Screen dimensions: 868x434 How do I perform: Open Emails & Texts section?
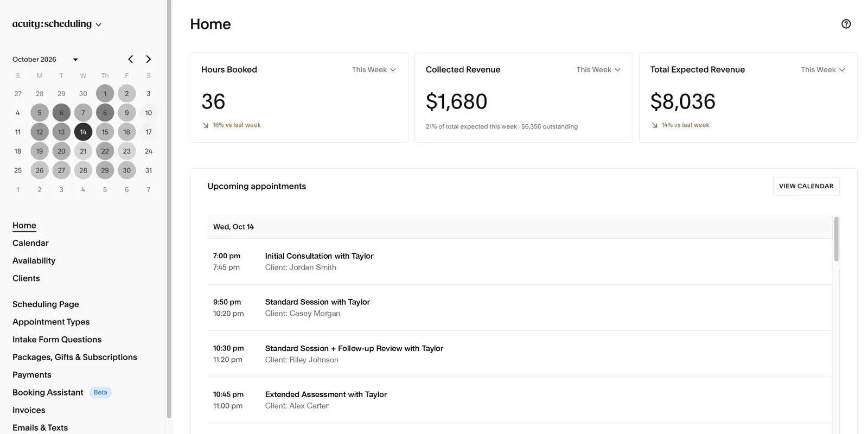[x=40, y=427]
